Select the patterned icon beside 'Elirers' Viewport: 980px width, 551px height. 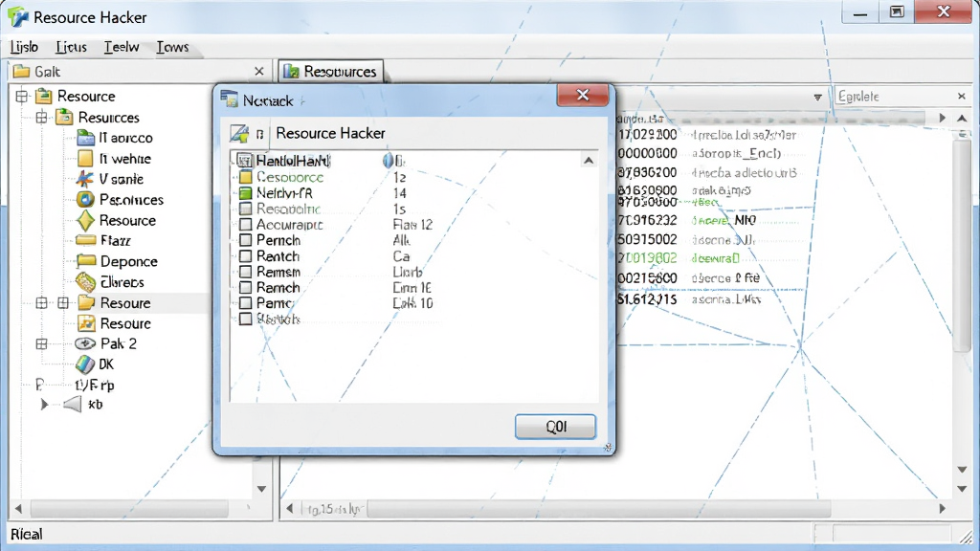85,282
